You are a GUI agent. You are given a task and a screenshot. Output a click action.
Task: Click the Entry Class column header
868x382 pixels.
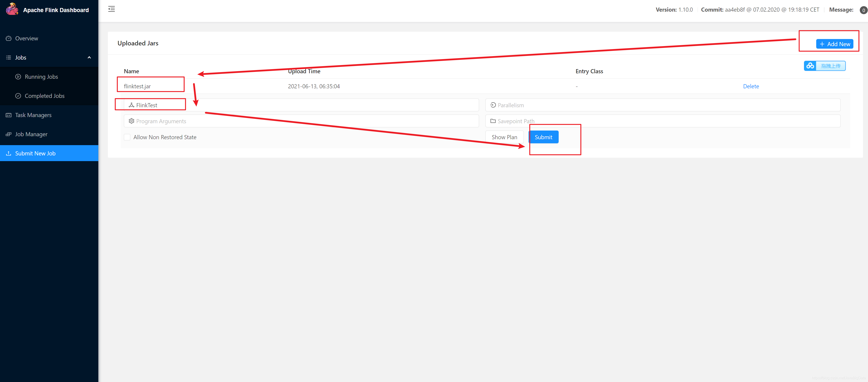tap(589, 71)
